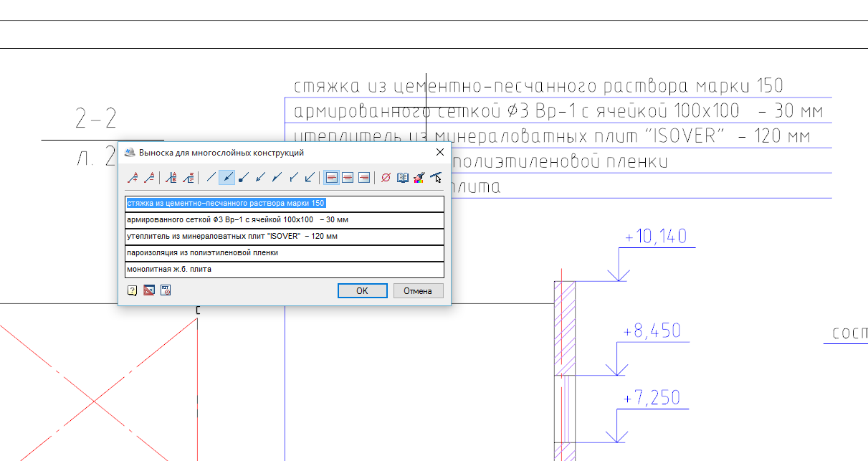Viewport: 868px width, 461px height.
Task: Click the 'утеплитель из минераловатных плит' field
Action: 285,237
